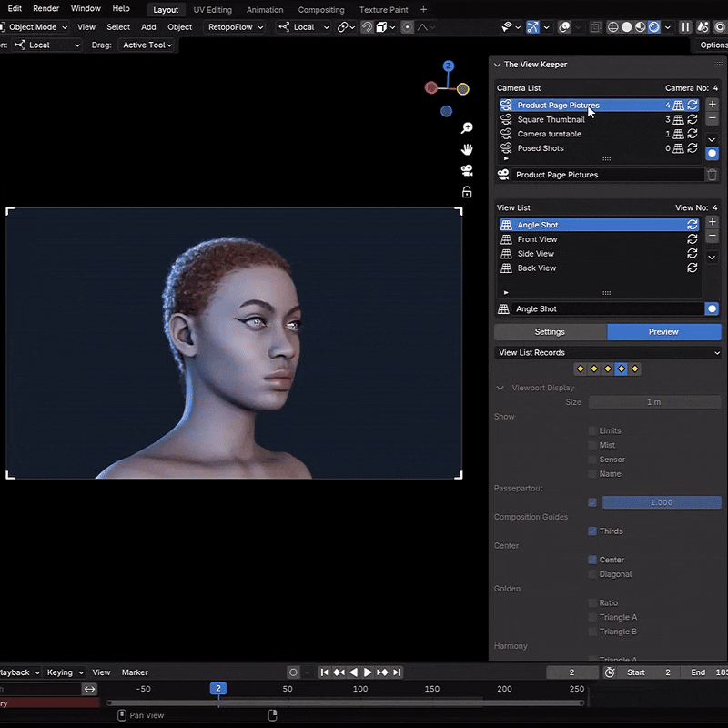
Task: Toggle proportional editing icon
Action: click(407, 27)
